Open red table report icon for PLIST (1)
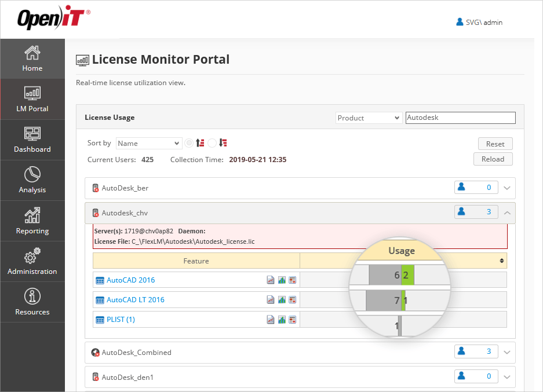Image resolution: width=543 pixels, height=392 pixels. [x=293, y=320]
